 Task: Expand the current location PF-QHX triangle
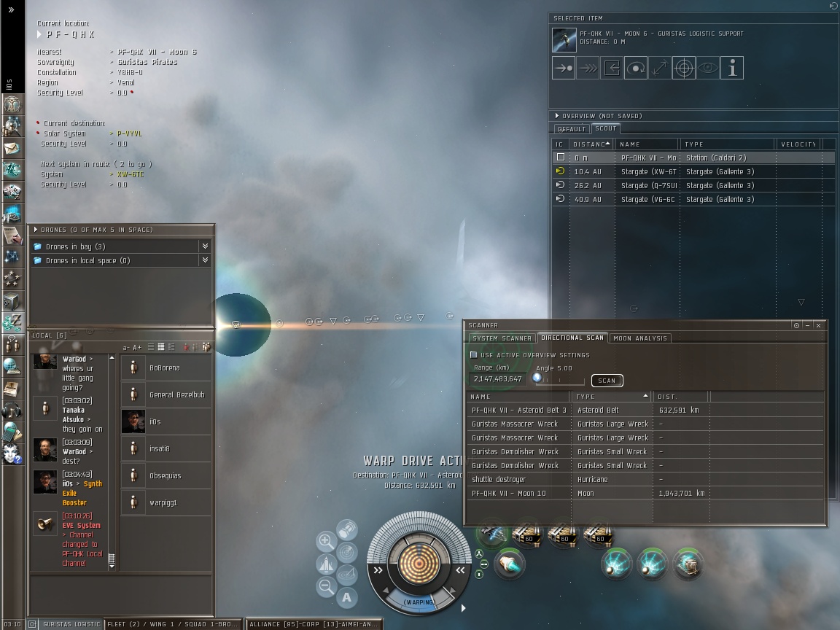(x=39, y=34)
